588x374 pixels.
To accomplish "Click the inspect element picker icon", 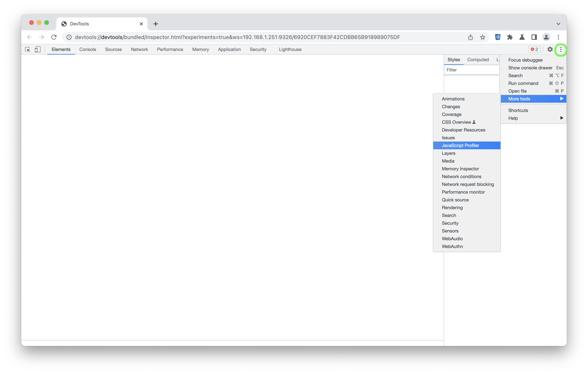I will (27, 50).
